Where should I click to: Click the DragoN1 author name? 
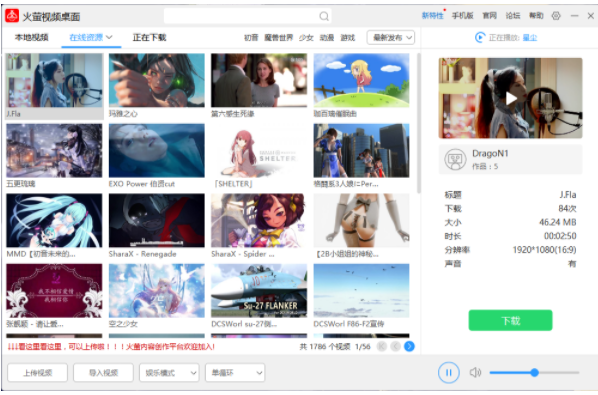coord(490,153)
